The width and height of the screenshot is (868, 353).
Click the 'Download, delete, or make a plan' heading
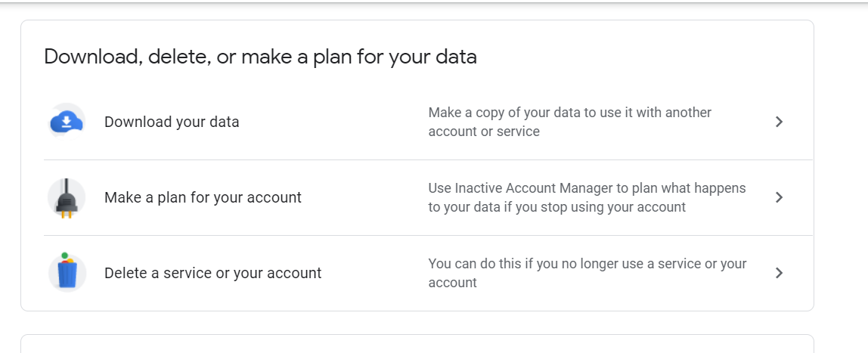(x=260, y=57)
